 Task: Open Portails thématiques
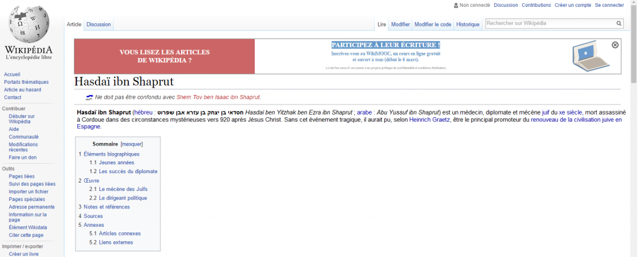pos(26,83)
